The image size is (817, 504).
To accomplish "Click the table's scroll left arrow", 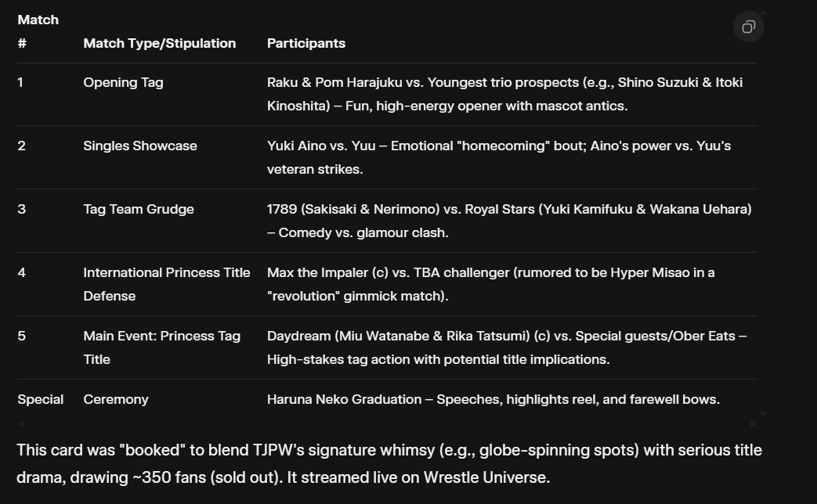I will point(21,424).
